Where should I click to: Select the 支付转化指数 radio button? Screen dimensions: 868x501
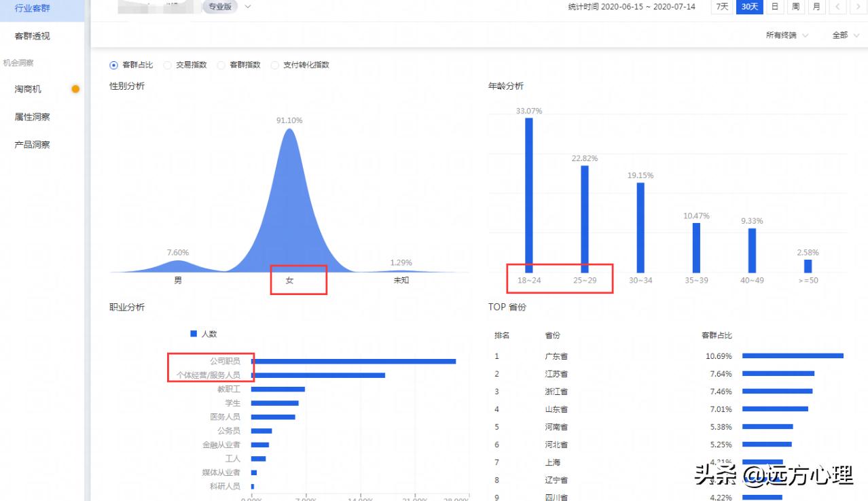[274, 65]
